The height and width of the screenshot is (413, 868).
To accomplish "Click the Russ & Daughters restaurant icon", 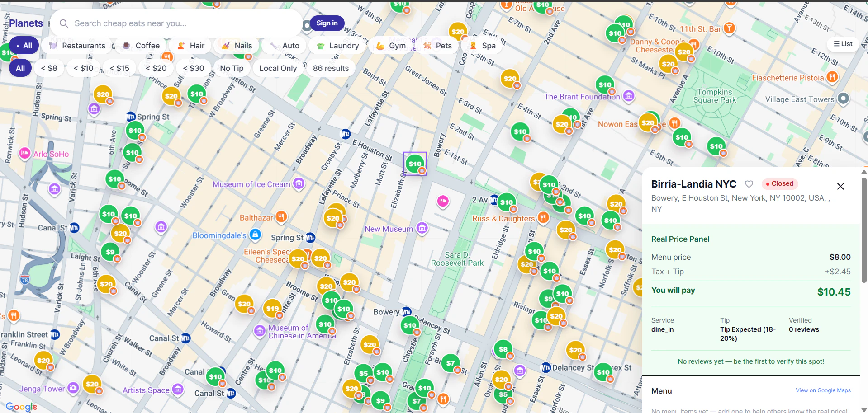I will [x=543, y=218].
